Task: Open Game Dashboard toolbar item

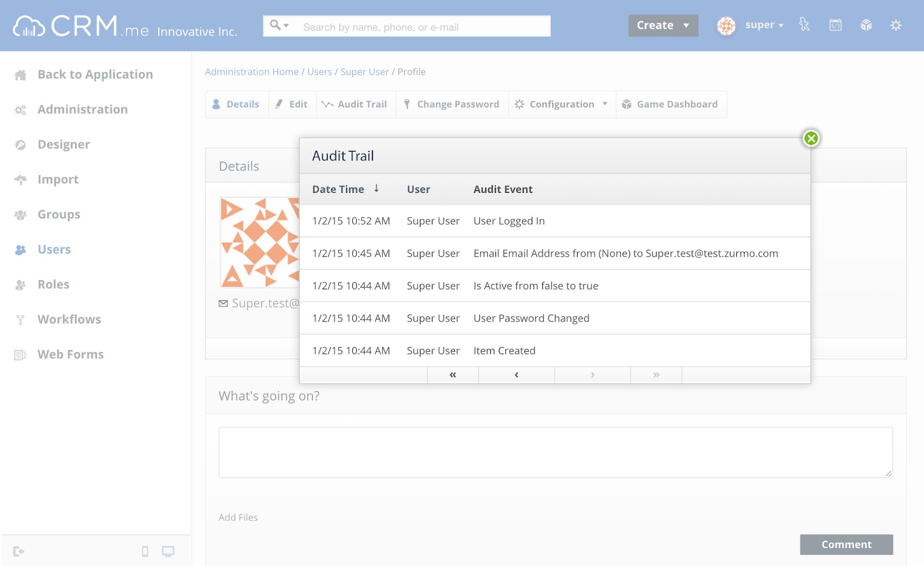Action: coord(671,105)
